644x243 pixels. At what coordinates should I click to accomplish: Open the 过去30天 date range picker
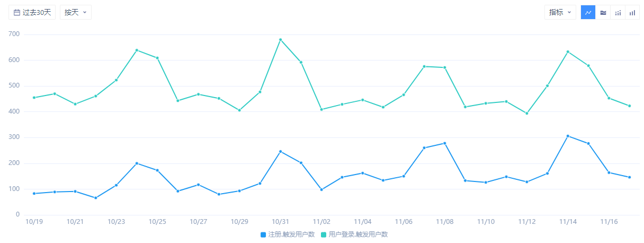[32, 12]
